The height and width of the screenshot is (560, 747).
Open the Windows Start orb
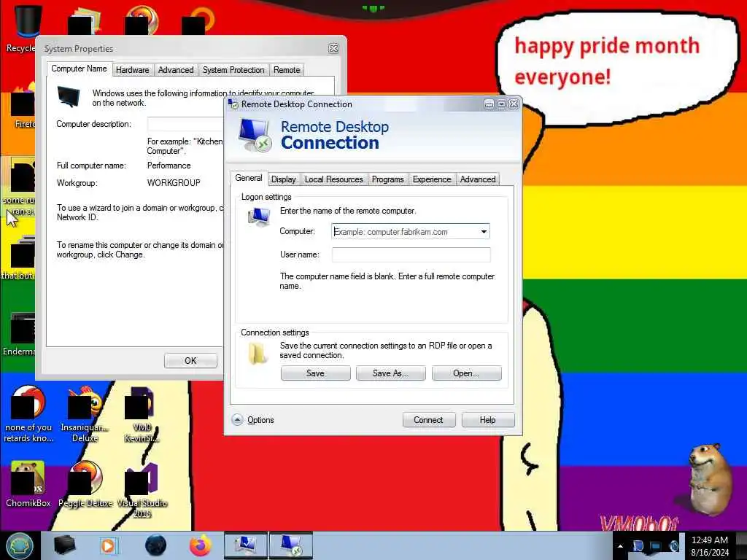(20, 545)
